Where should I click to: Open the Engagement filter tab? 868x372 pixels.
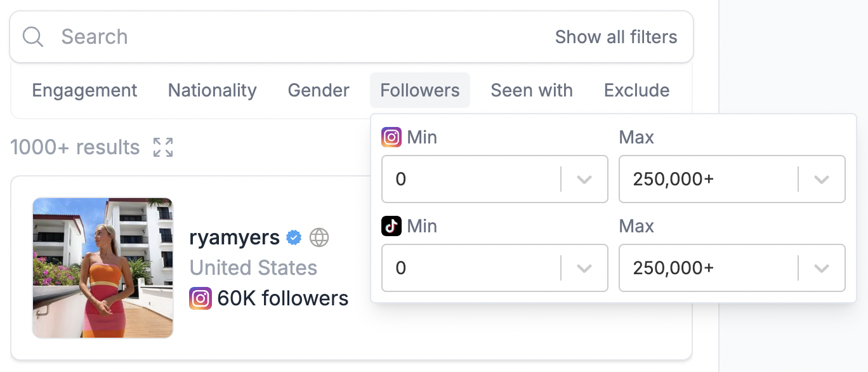(x=84, y=90)
